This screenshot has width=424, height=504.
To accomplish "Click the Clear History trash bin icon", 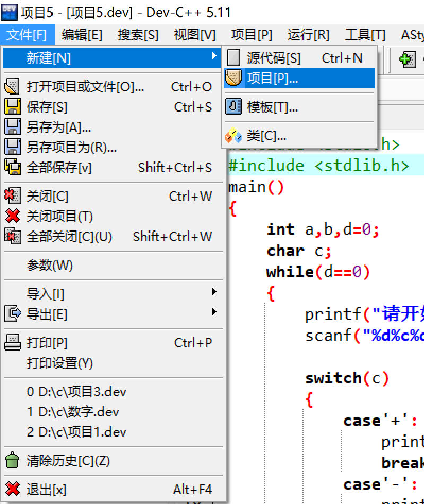I will point(13,460).
